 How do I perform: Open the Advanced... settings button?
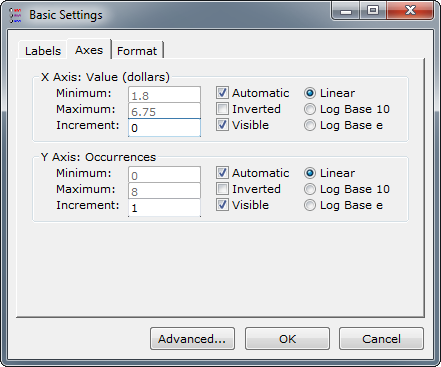[192, 339]
